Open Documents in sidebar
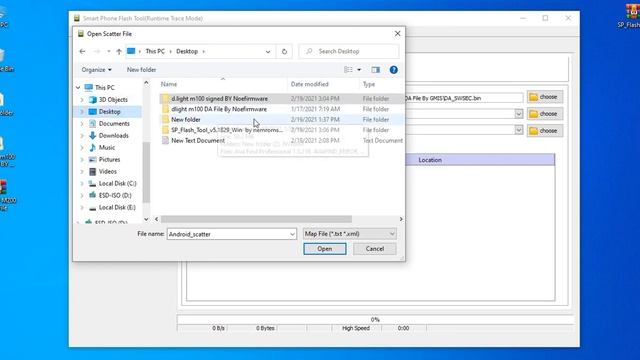Image resolution: width=640 pixels, height=360 pixels. coord(114,123)
